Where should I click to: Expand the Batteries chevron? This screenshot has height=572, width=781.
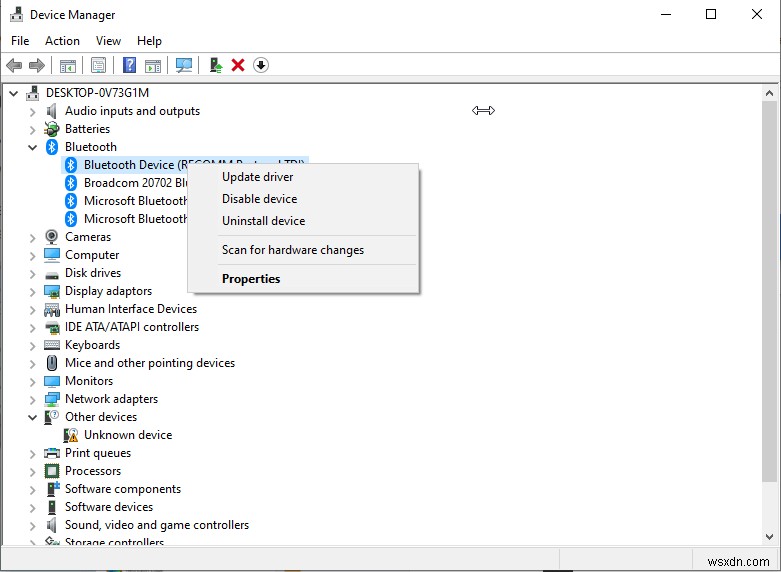[x=32, y=130]
